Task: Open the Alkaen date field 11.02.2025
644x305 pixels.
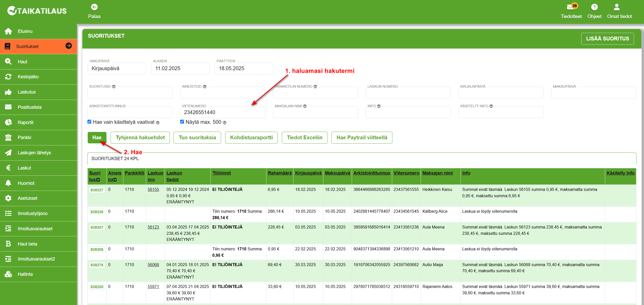Action: (180, 69)
